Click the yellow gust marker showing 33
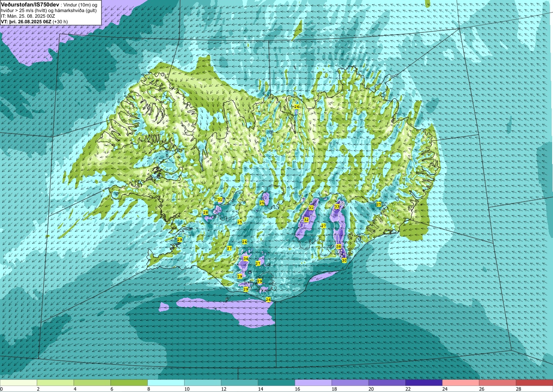This screenshot has height=392, width=553. (337, 207)
